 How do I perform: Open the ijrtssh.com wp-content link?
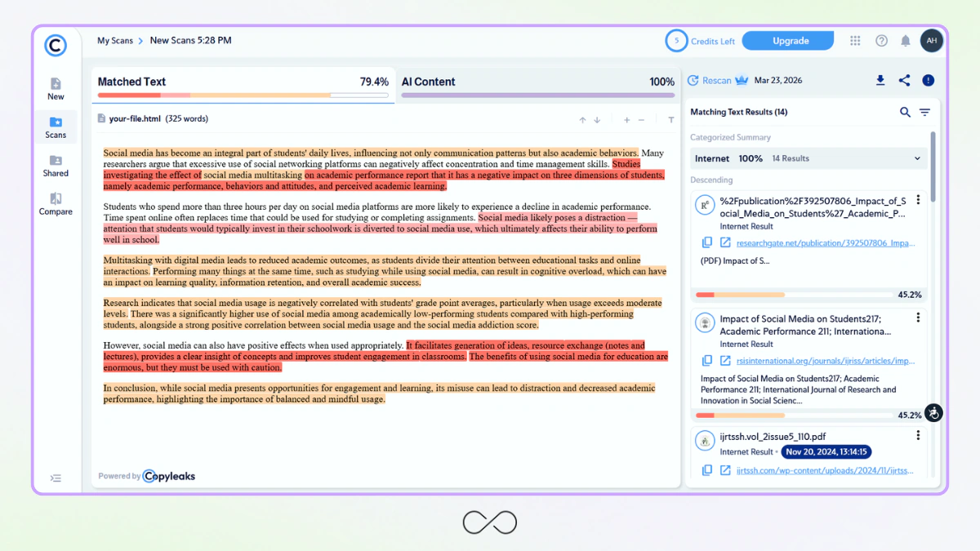(x=826, y=470)
